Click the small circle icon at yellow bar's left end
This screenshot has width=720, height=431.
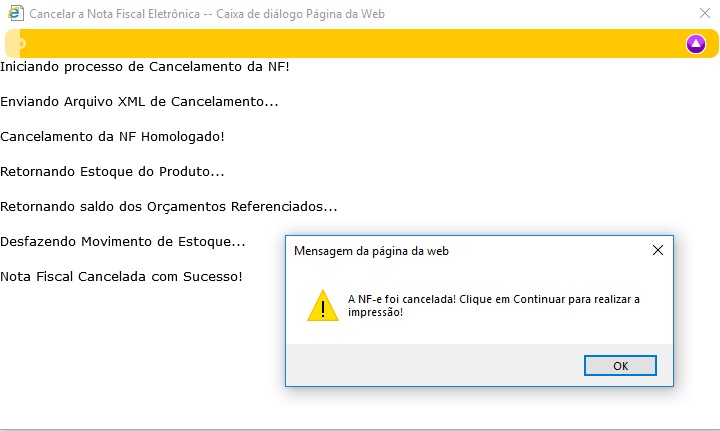tap(19, 43)
